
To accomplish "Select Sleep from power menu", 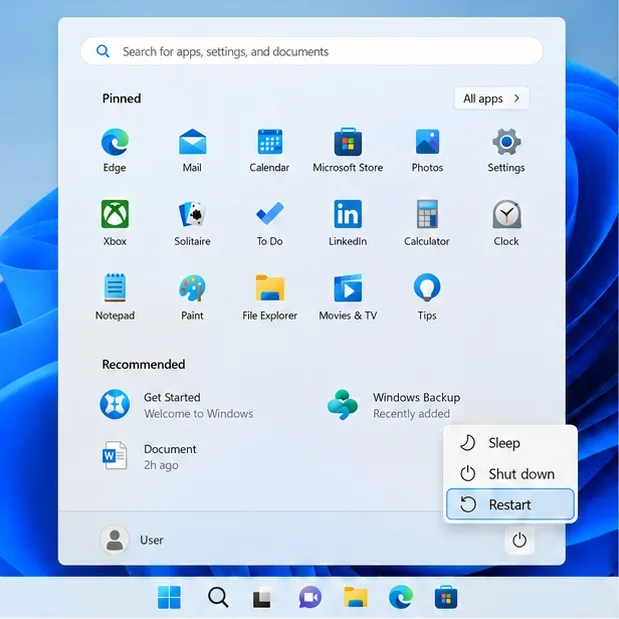I will point(510,443).
